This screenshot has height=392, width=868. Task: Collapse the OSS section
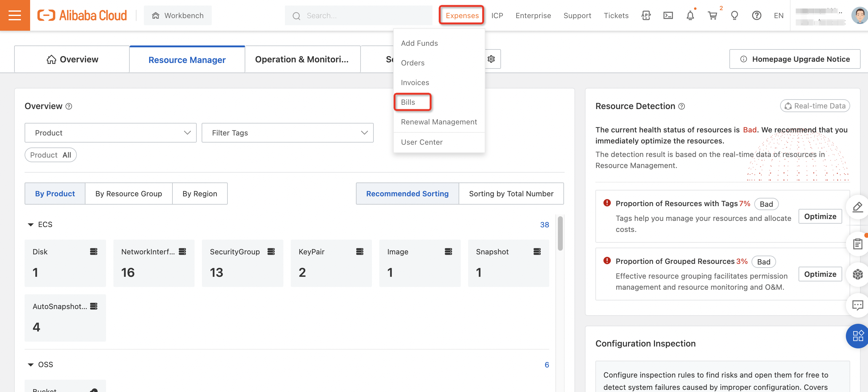(31, 365)
